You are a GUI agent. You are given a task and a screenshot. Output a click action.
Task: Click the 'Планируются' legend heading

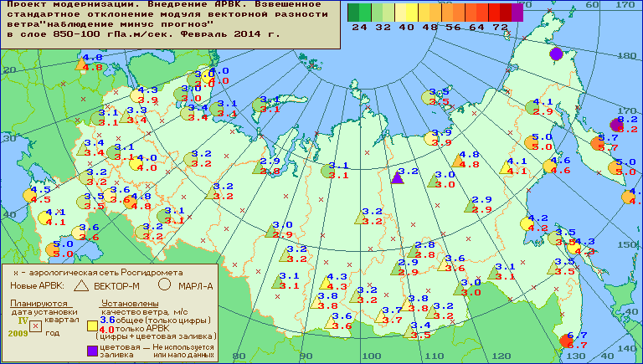point(39,304)
